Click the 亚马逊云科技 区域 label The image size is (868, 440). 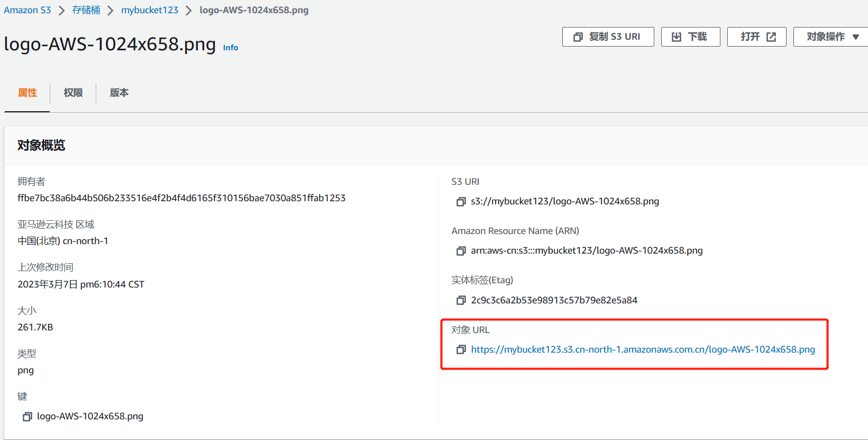click(56, 225)
